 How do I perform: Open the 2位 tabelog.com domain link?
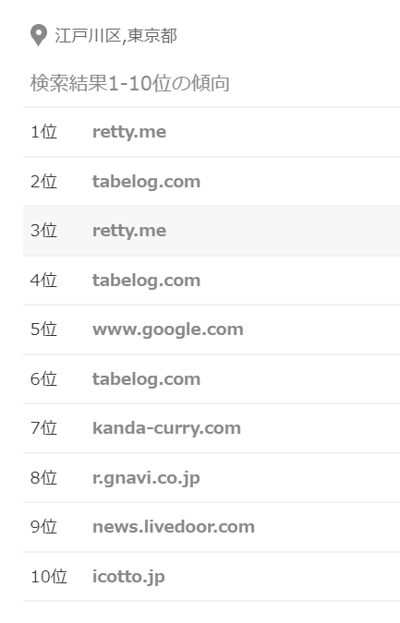146,182
